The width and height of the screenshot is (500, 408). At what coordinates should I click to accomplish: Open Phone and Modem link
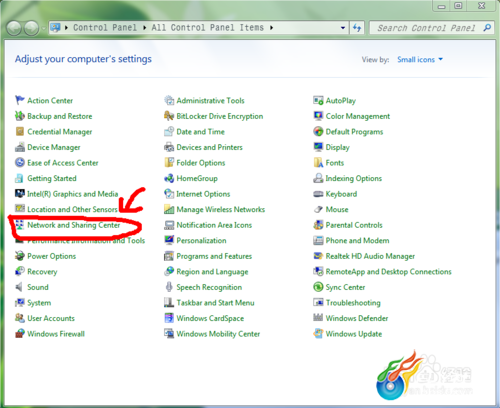(x=357, y=240)
